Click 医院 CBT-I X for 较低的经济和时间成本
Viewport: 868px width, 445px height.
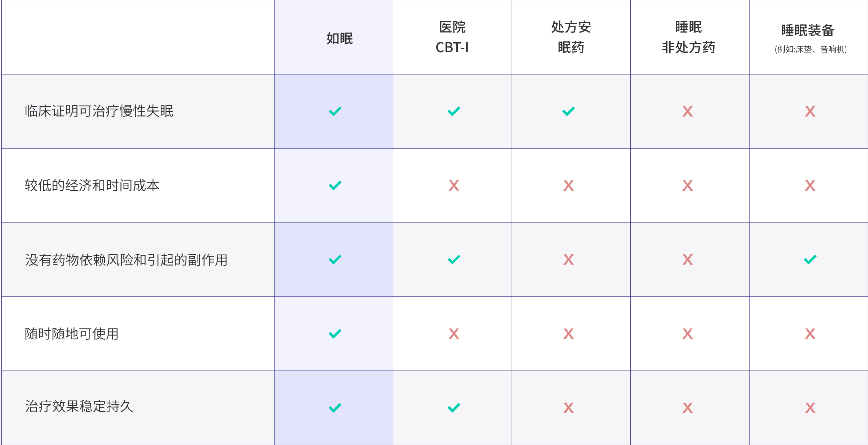click(454, 185)
